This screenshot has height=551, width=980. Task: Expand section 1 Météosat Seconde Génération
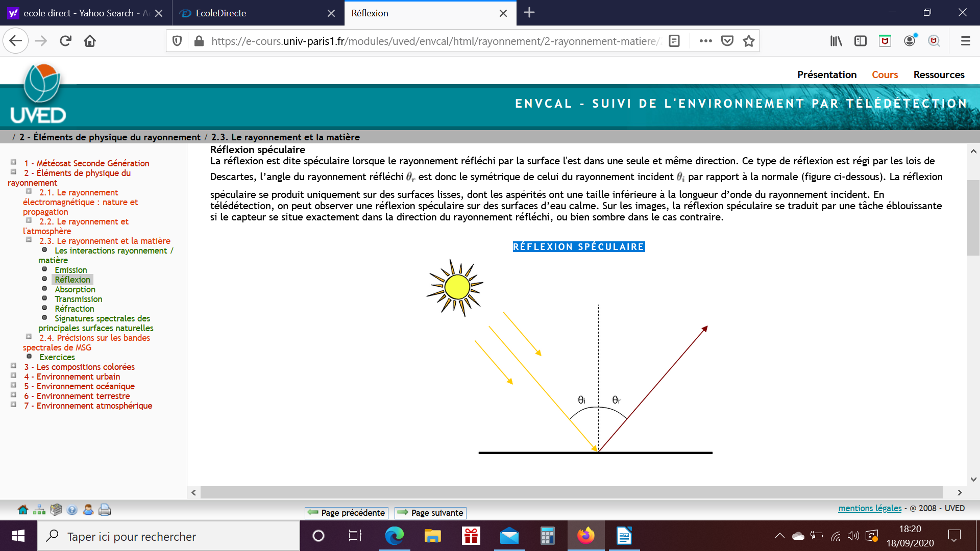[x=14, y=162]
